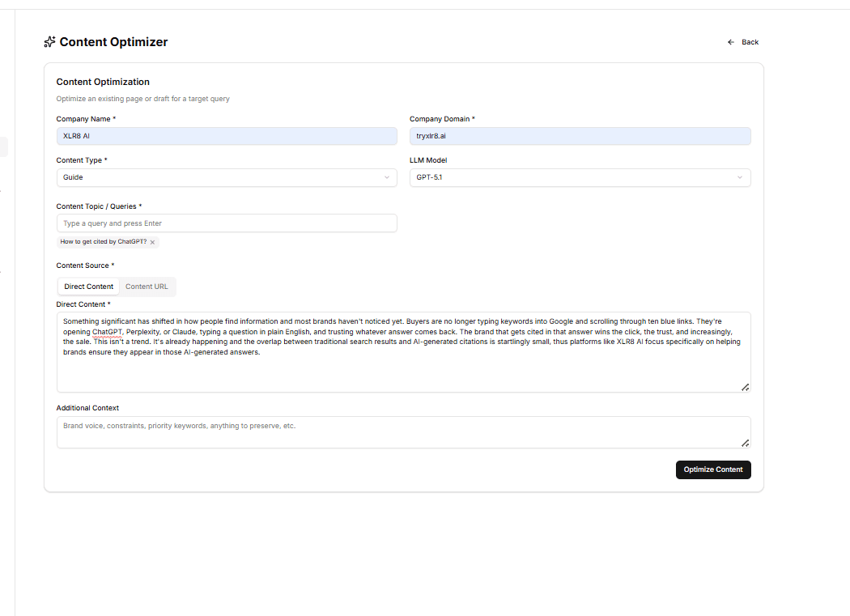The image size is (850, 616).
Task: Click the Content Topic / Queries label
Action: click(99, 206)
